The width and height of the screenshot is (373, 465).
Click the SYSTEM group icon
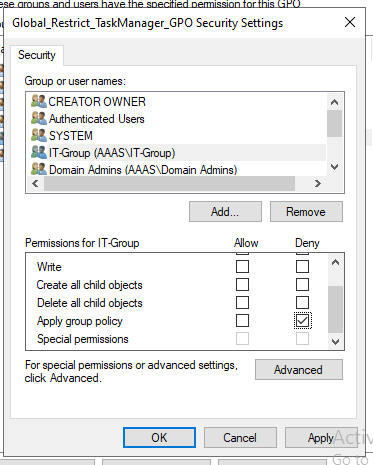pyautogui.click(x=39, y=135)
